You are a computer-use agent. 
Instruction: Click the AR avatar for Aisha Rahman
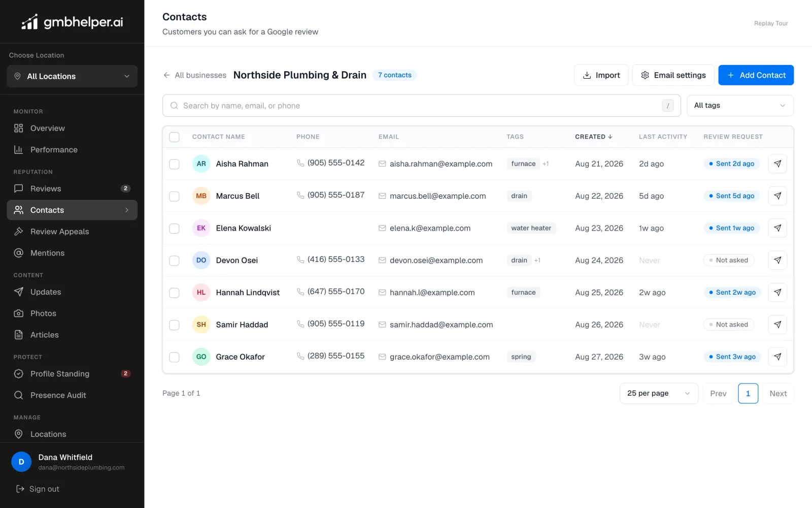(x=201, y=164)
